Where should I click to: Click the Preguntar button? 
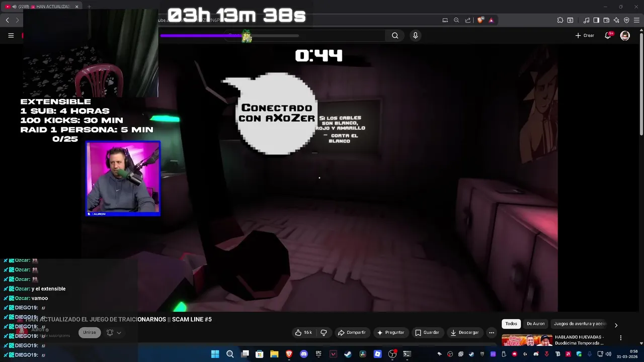click(x=391, y=332)
